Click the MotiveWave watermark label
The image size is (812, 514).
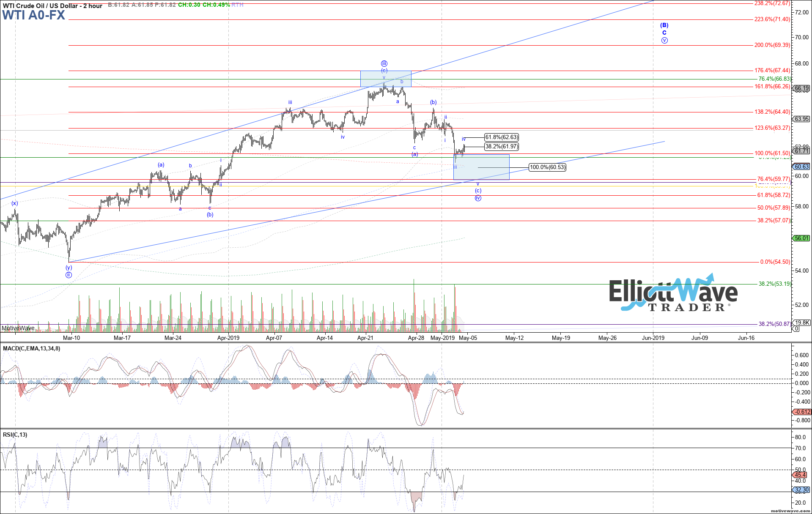point(18,328)
